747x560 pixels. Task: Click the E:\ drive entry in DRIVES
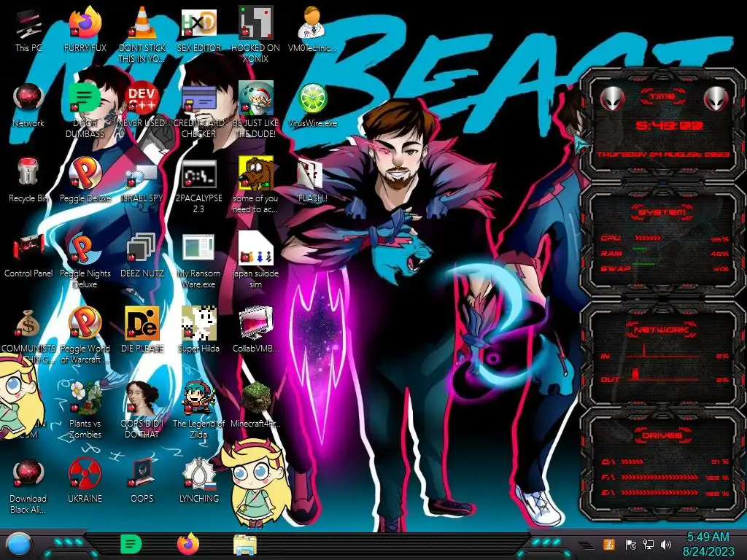tap(665, 493)
